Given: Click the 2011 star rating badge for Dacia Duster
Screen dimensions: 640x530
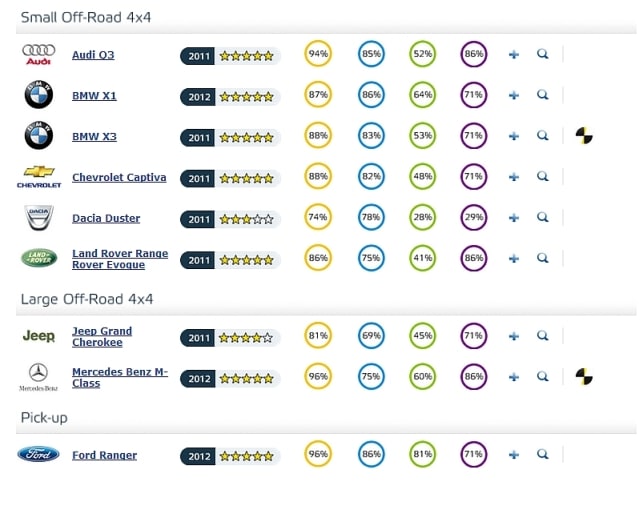Looking at the screenshot, I should (x=230, y=219).
